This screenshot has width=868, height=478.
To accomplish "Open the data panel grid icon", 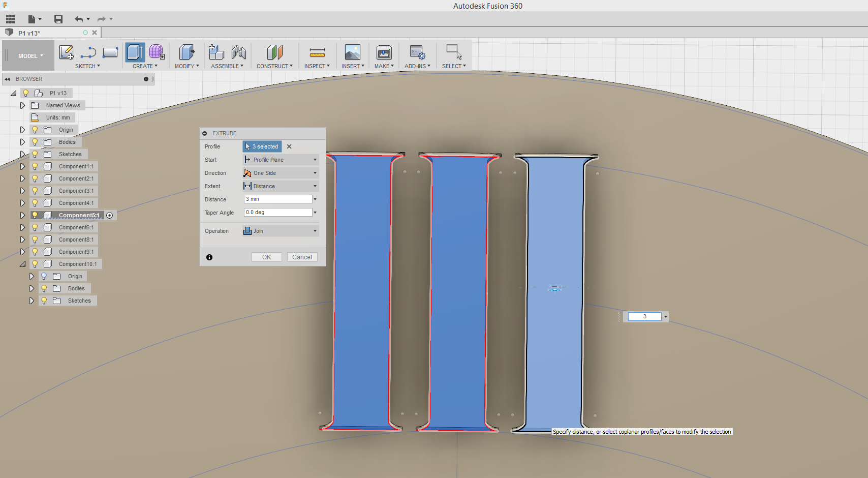I will (10, 19).
